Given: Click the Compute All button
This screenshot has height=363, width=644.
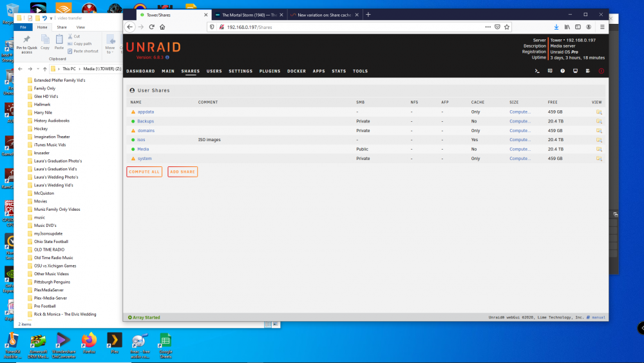Looking at the screenshot, I should point(144,172).
